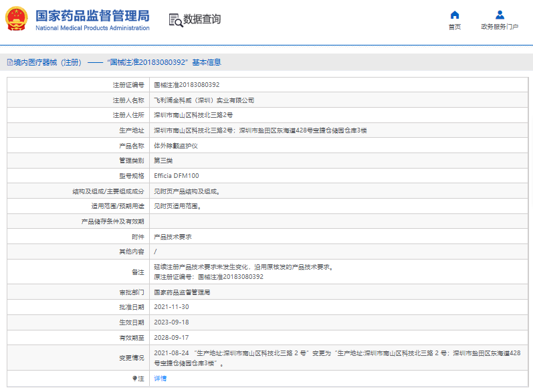Viewport: 533px width, 392px height.
Task: Click the 数据查询 heading text
Action: pos(202,19)
